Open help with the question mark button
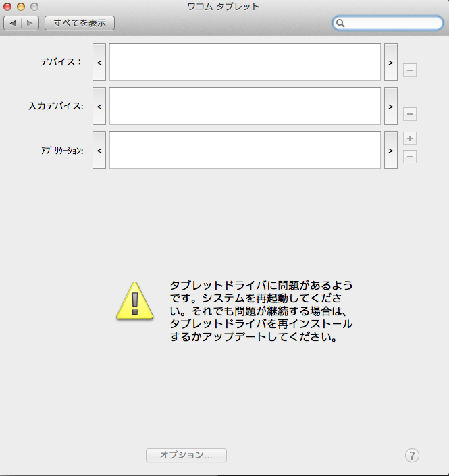 coord(412,455)
